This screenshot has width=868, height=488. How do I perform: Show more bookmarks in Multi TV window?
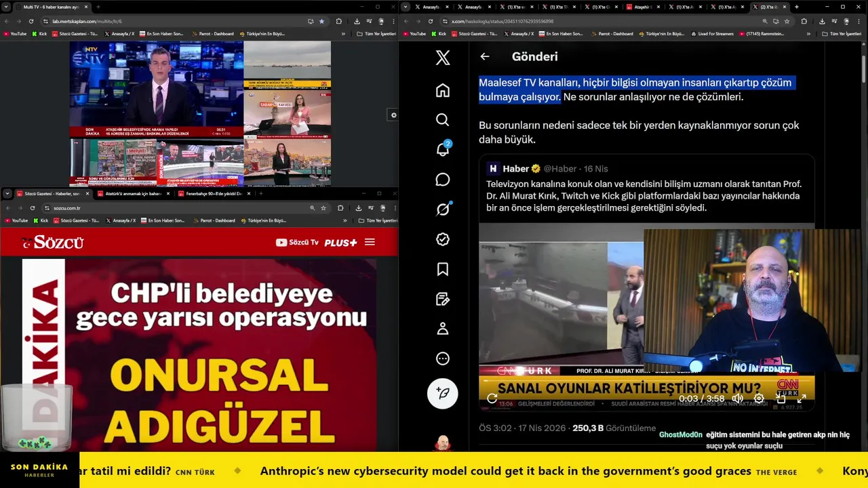coord(343,33)
